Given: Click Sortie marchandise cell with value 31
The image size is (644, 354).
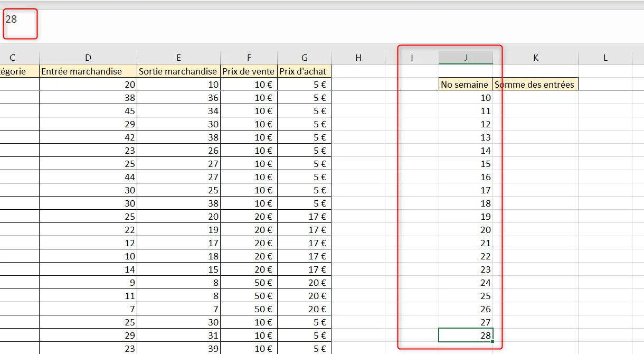Looking at the screenshot, I should tap(179, 336).
